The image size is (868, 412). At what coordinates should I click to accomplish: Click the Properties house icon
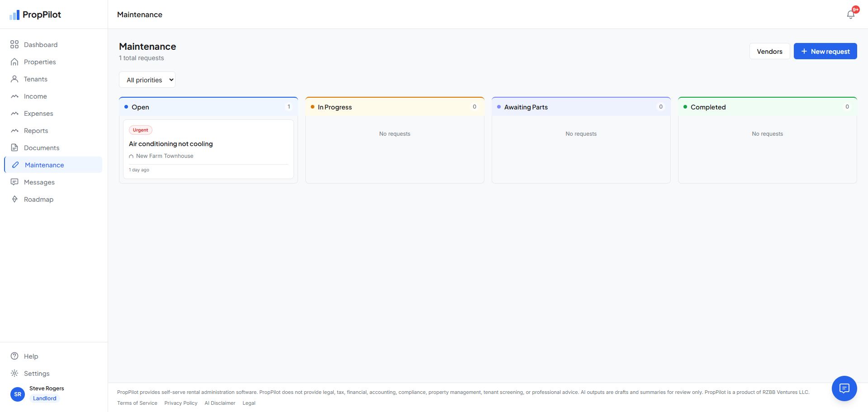pyautogui.click(x=14, y=62)
